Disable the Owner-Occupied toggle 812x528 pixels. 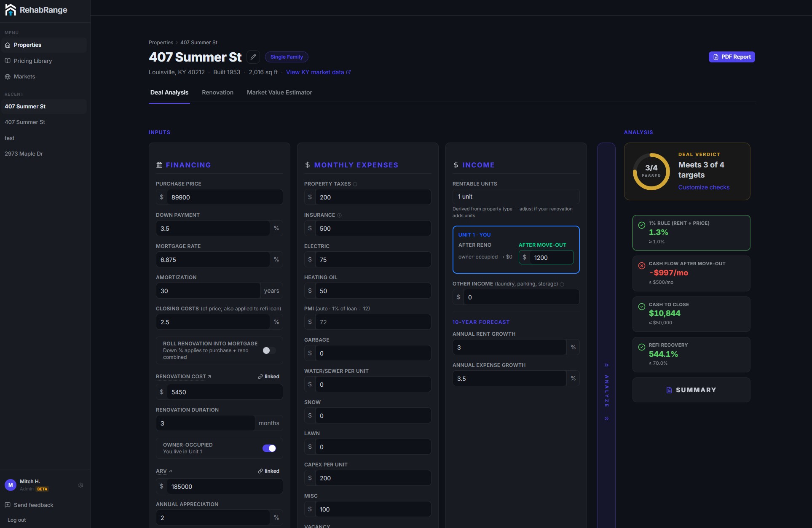pos(269,448)
